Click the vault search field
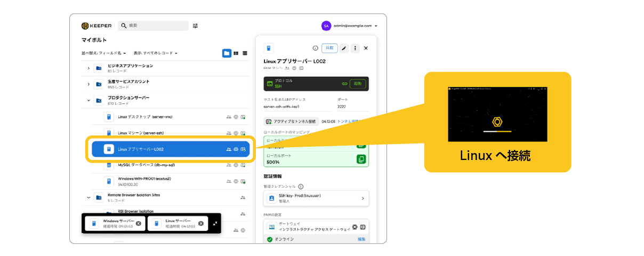 (154, 26)
